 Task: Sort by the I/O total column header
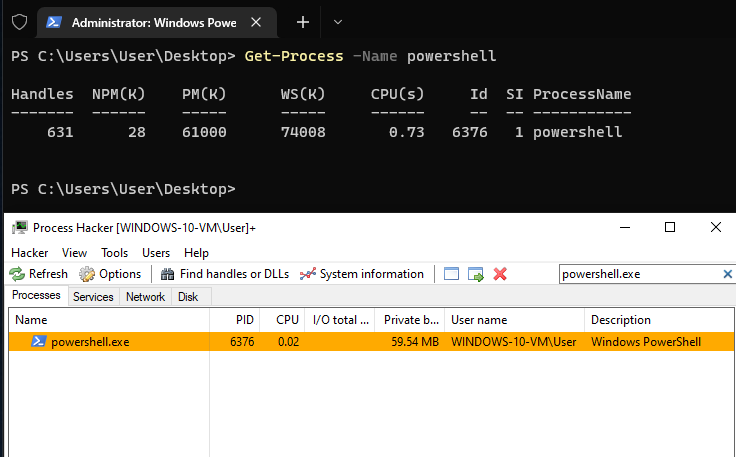340,320
